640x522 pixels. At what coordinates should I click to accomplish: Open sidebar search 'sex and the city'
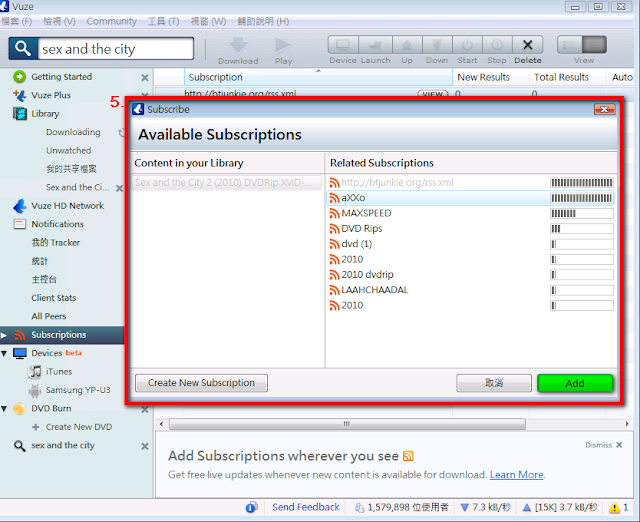click(x=62, y=445)
